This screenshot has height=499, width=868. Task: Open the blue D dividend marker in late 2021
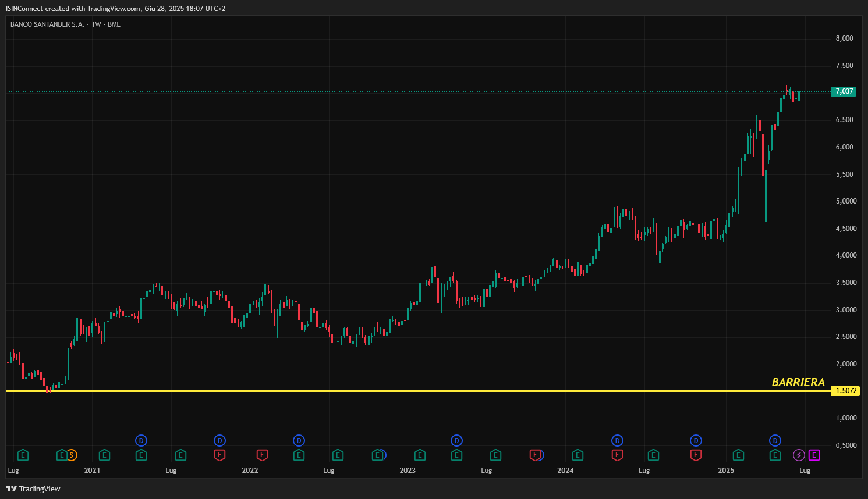[x=219, y=441]
